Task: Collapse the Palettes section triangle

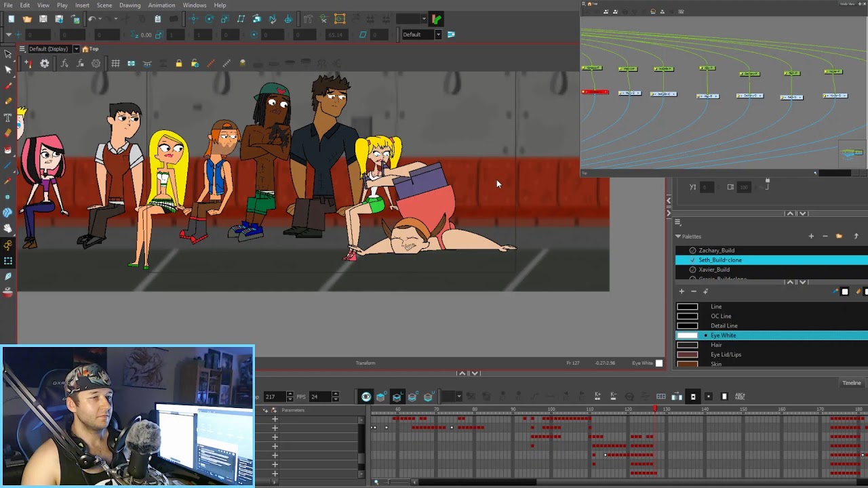Action: click(x=677, y=237)
